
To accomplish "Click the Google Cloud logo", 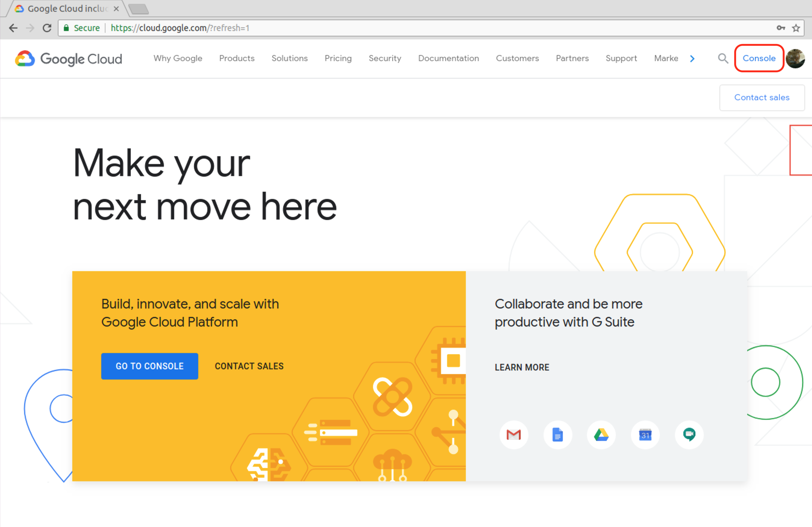I will point(69,59).
